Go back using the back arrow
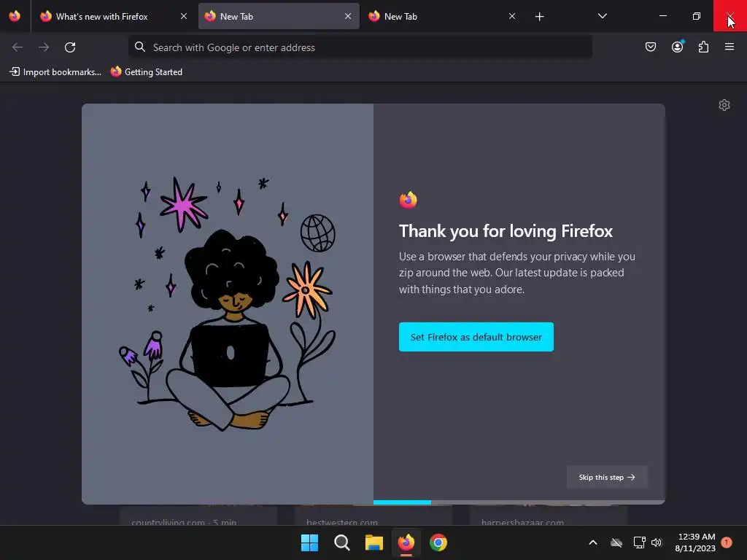This screenshot has height=560, width=747. pos(18,47)
